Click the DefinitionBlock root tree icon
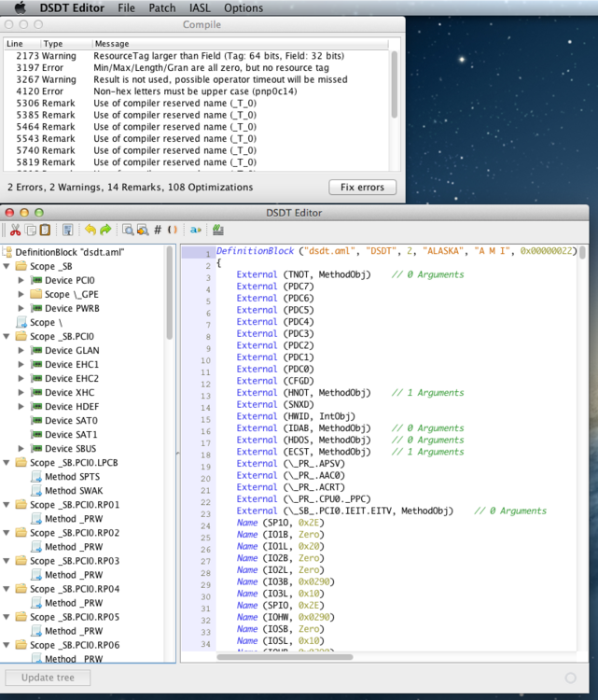Screen dimensions: 598x700 point(7,252)
